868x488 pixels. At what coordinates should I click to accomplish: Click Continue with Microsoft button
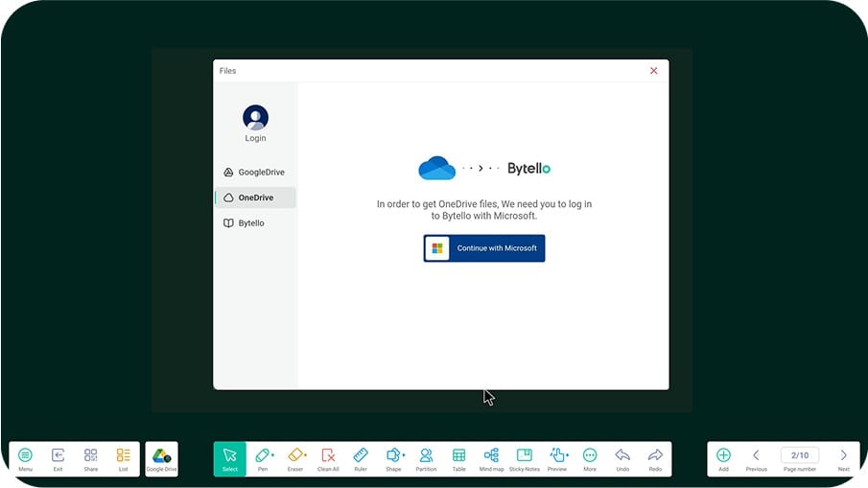[484, 248]
